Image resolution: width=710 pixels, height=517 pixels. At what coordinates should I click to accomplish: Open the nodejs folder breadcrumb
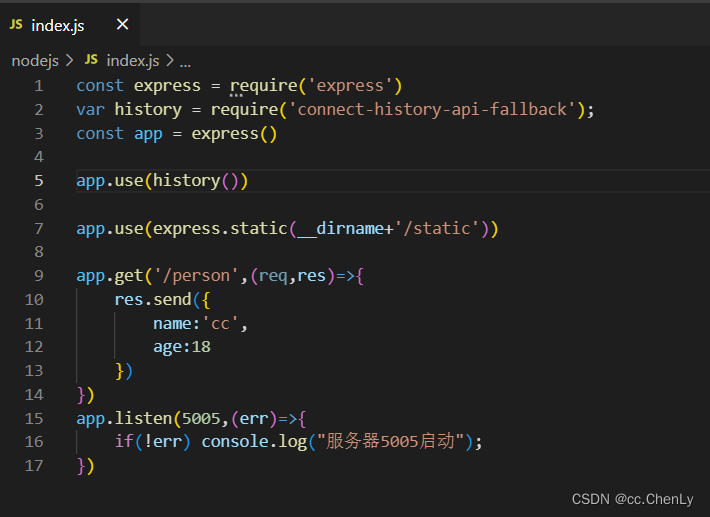pyautogui.click(x=36, y=61)
